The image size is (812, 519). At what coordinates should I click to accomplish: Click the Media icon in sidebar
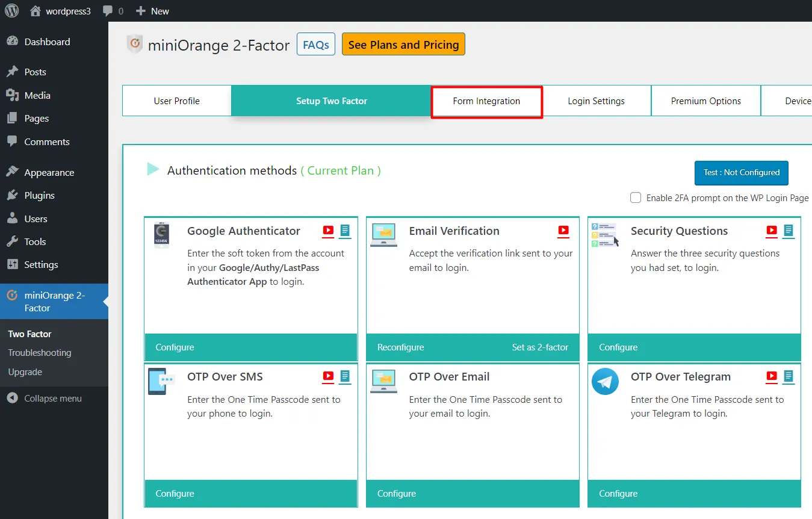(12, 95)
